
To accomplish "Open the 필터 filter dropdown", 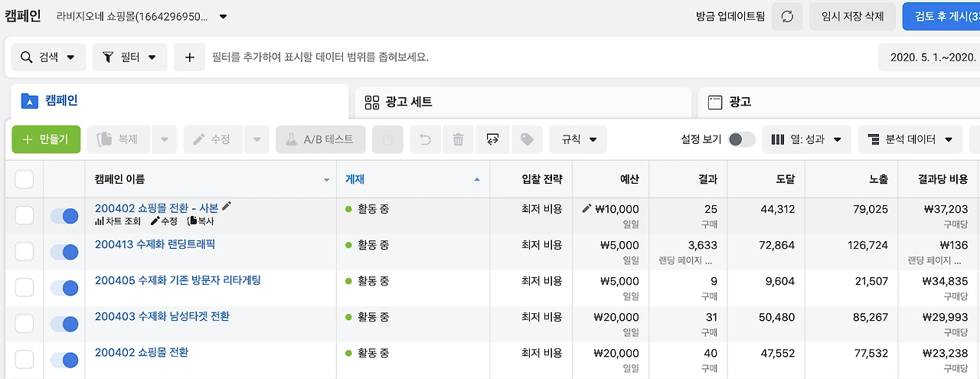I will pos(130,57).
